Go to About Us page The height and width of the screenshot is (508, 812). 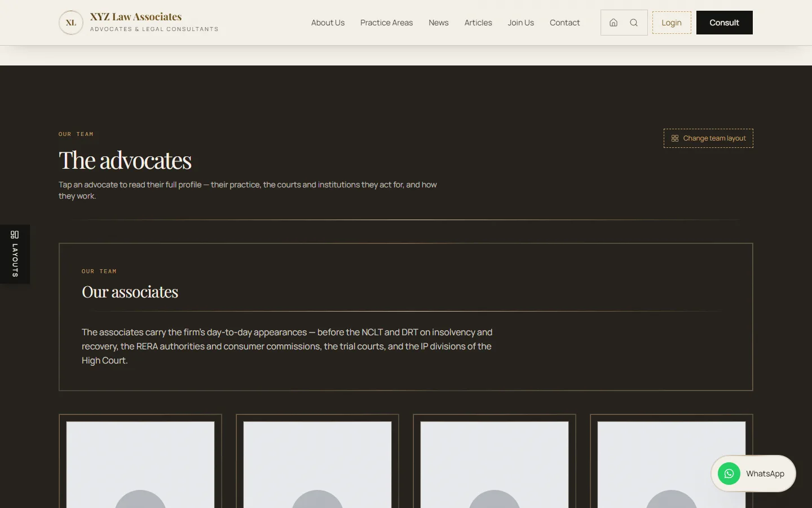coord(328,23)
